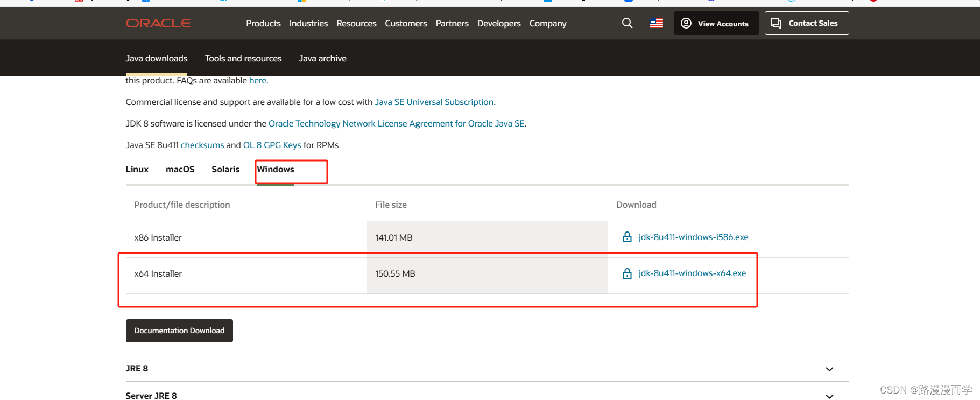The image size is (980, 400).
Task: Switch to the Solaris tab
Action: click(x=225, y=169)
